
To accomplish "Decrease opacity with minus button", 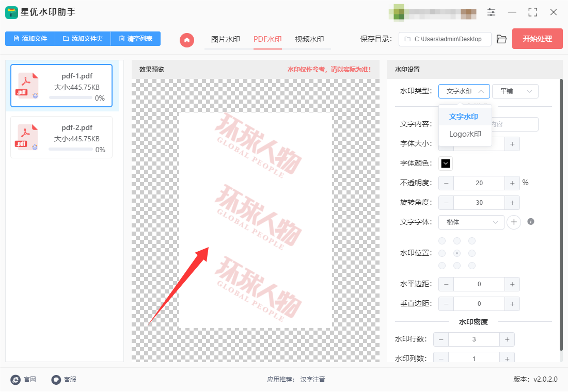I will click(446, 183).
